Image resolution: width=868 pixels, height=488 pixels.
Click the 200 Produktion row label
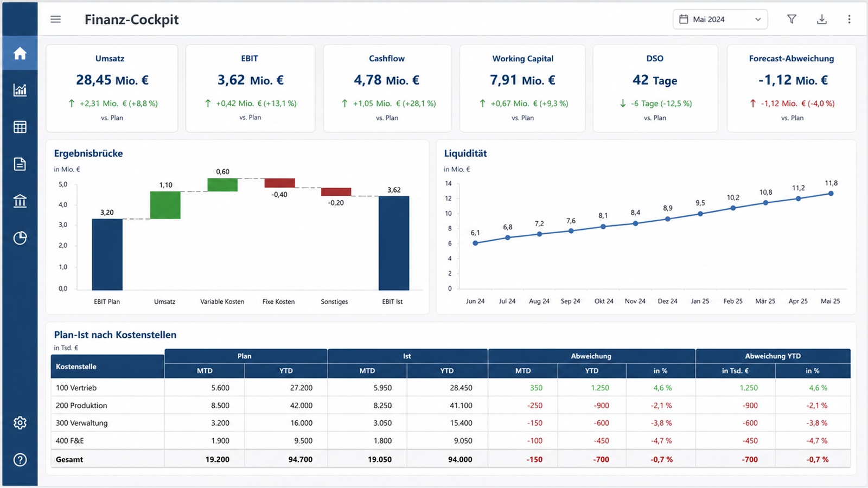81,406
